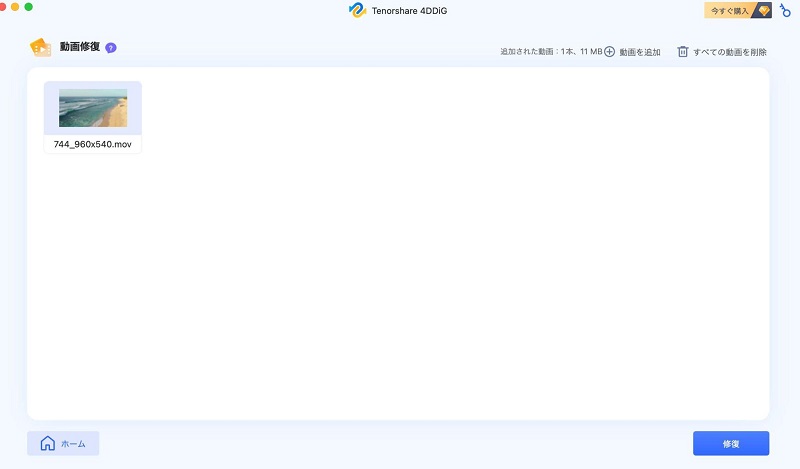This screenshot has width=800, height=469.
Task: Click the 追加された動画：1本、11 MB status text
Action: click(x=551, y=52)
